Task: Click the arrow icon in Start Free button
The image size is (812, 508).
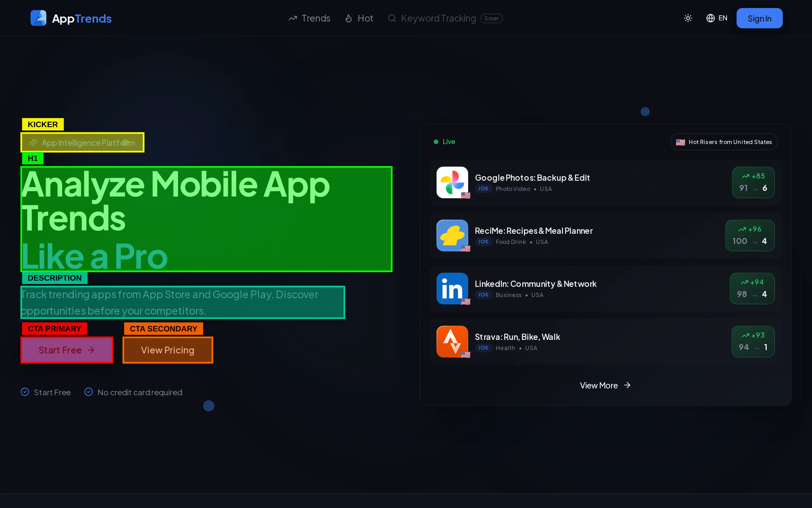Action: point(91,350)
